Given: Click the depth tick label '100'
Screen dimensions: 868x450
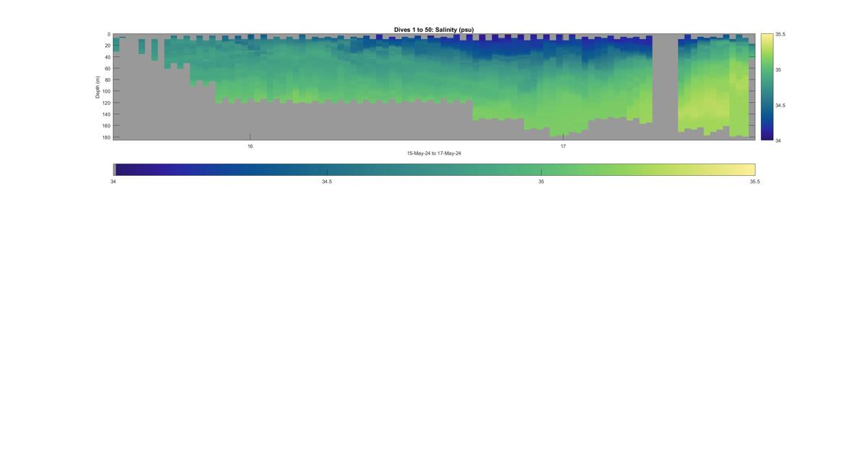Looking at the screenshot, I should [x=106, y=91].
